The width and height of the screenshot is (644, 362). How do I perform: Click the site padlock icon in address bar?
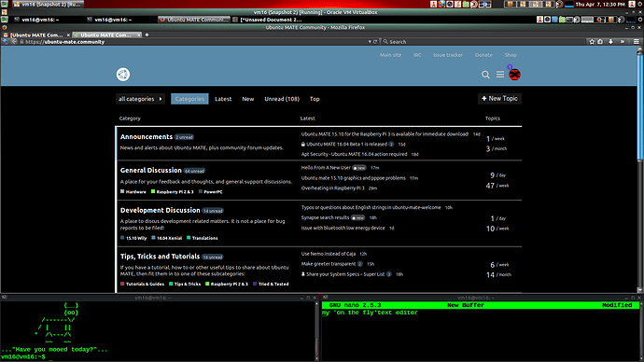coord(21,41)
